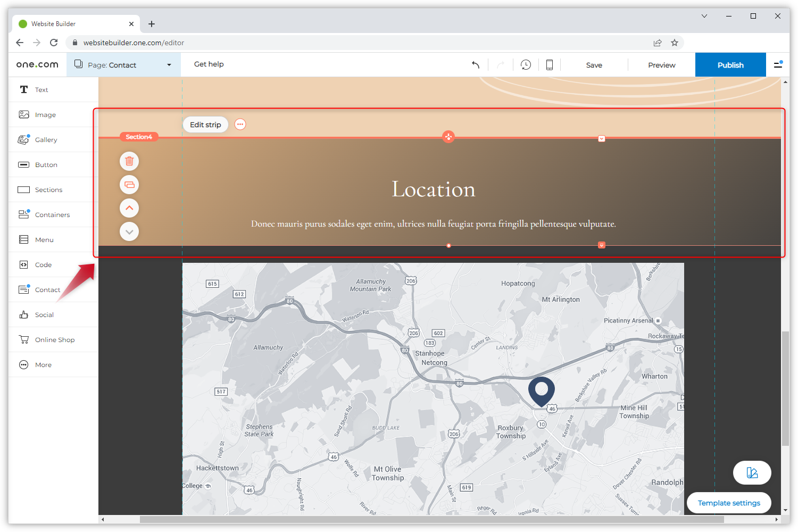Screen dimensions: 798x532
Task: Delete Section4 with trash icon
Action: click(x=129, y=161)
